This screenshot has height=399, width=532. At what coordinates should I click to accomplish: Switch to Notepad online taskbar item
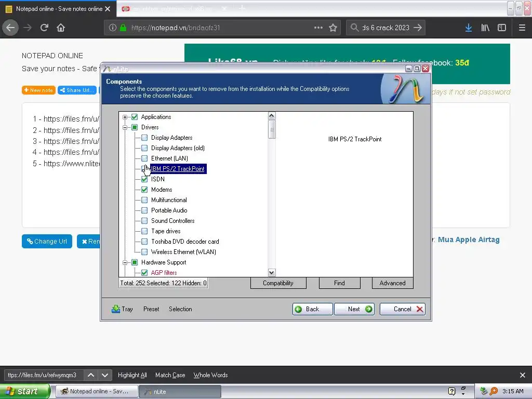97,392
